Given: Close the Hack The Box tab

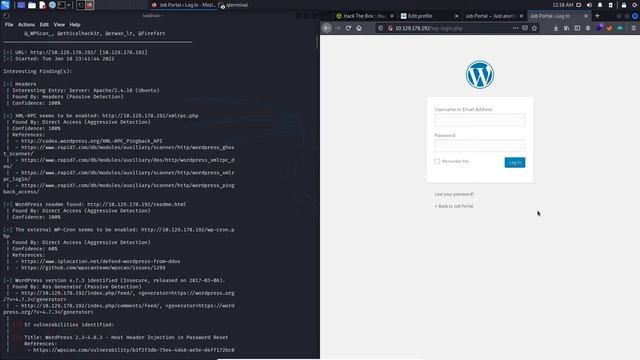Looking at the screenshot, I should [x=392, y=16].
